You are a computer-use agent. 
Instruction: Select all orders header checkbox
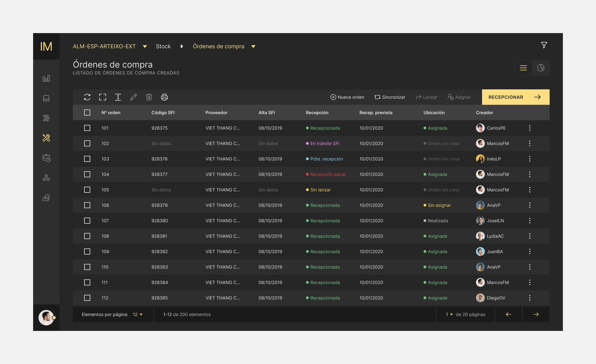pos(87,113)
